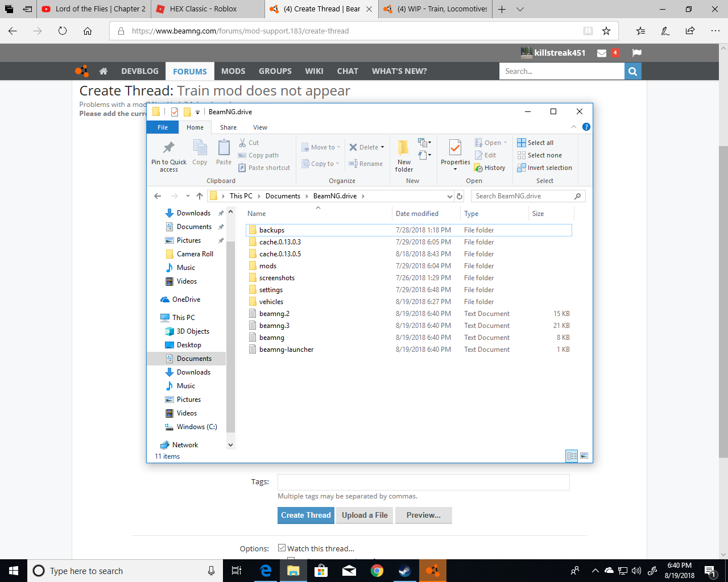Switch Explorer to details view layout
Viewport: 728px width, 582px height.
tap(572, 456)
